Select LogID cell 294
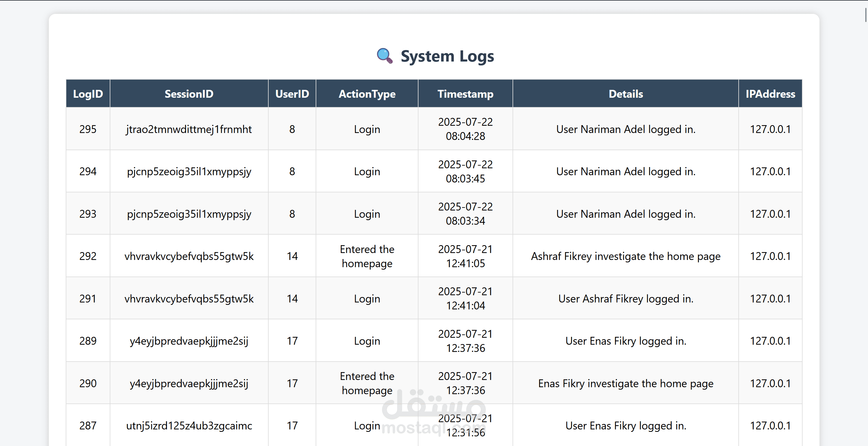This screenshot has width=868, height=446. click(88, 172)
